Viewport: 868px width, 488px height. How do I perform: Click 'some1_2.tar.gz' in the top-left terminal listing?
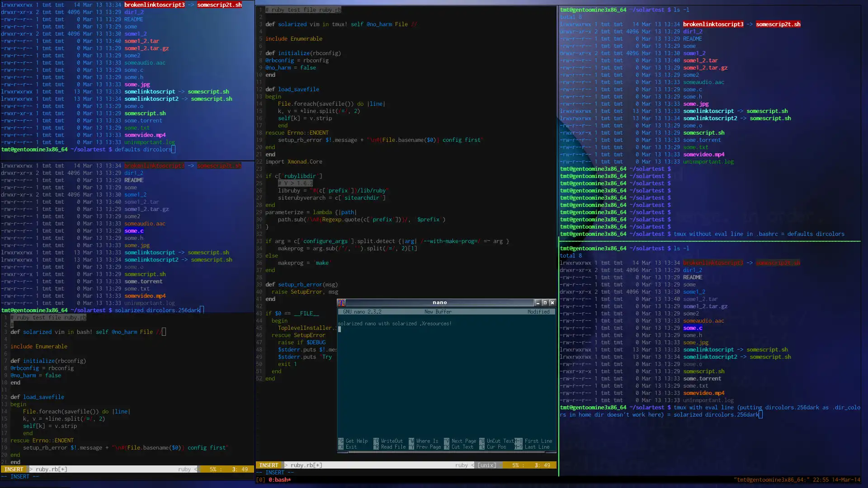[x=146, y=48]
